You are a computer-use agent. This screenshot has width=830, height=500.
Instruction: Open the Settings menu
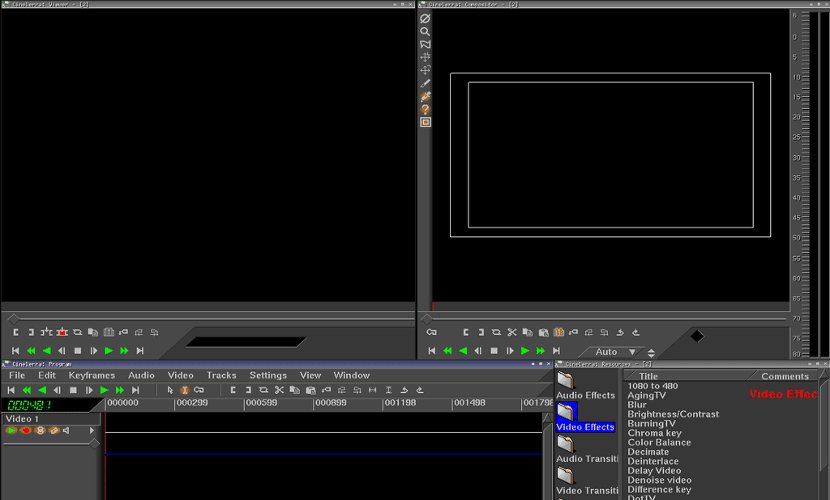(x=267, y=375)
